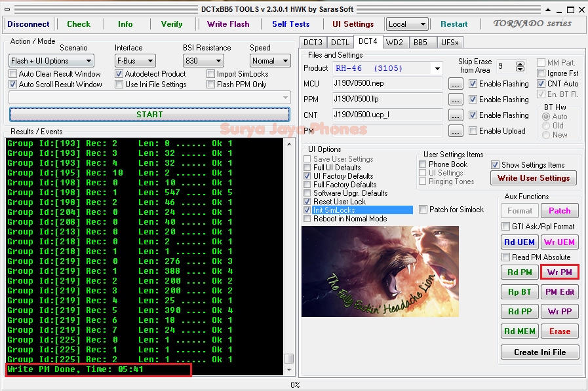
Task: Toggle Auto Scroll Result Window checkbox
Action: point(13,84)
